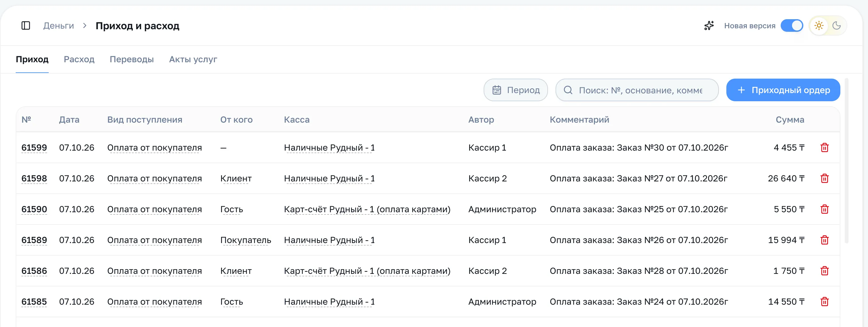Delete order 61598 with trash icon
This screenshot has height=327, width=868.
[x=825, y=178]
